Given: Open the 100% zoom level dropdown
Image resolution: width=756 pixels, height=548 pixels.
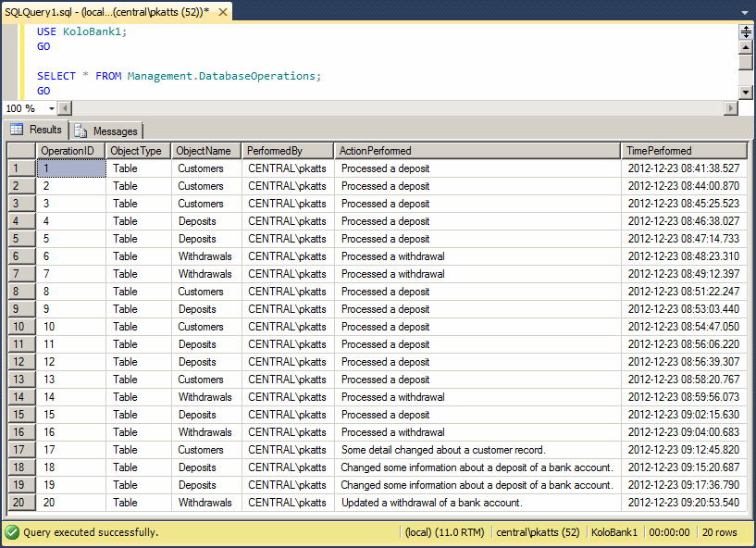Looking at the screenshot, I should click(x=52, y=107).
